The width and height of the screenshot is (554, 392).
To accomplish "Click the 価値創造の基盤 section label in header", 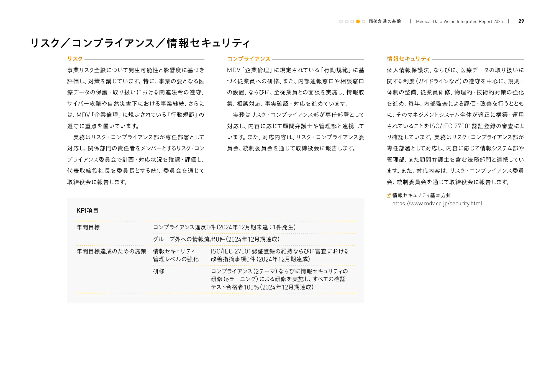I will pyautogui.click(x=385, y=21).
